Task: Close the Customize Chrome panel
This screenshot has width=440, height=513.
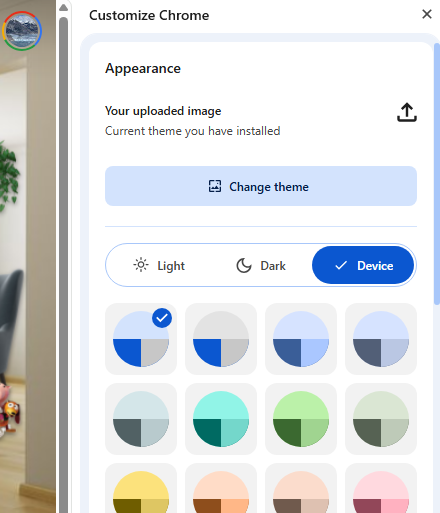Action: pyautogui.click(x=427, y=14)
